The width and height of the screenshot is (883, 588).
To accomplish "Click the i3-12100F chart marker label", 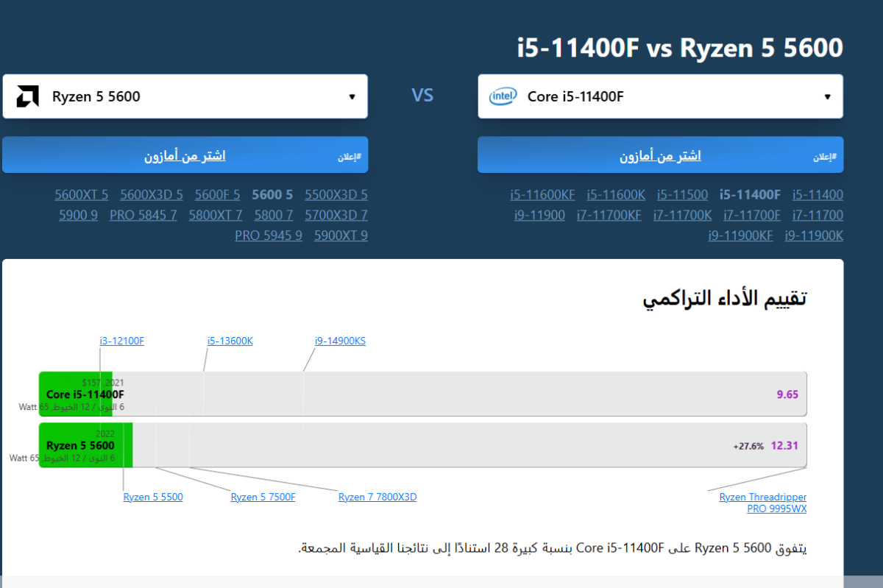I will pyautogui.click(x=122, y=341).
